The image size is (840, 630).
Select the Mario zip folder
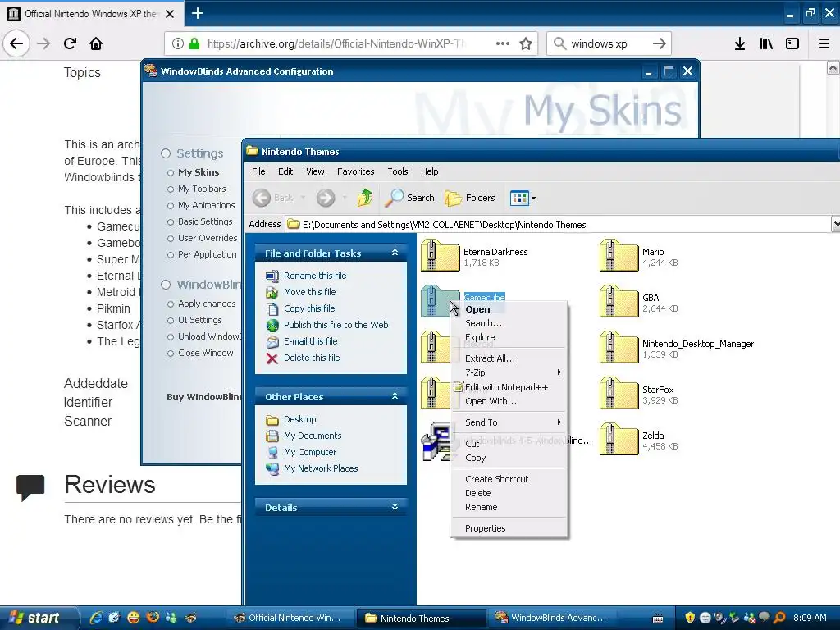(638, 256)
